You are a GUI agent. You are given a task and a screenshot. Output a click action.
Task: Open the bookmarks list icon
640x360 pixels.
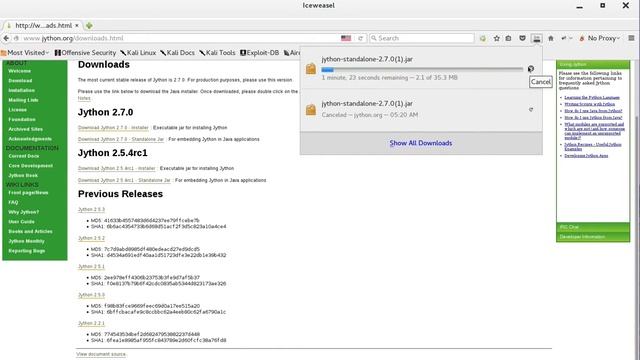click(x=509, y=38)
